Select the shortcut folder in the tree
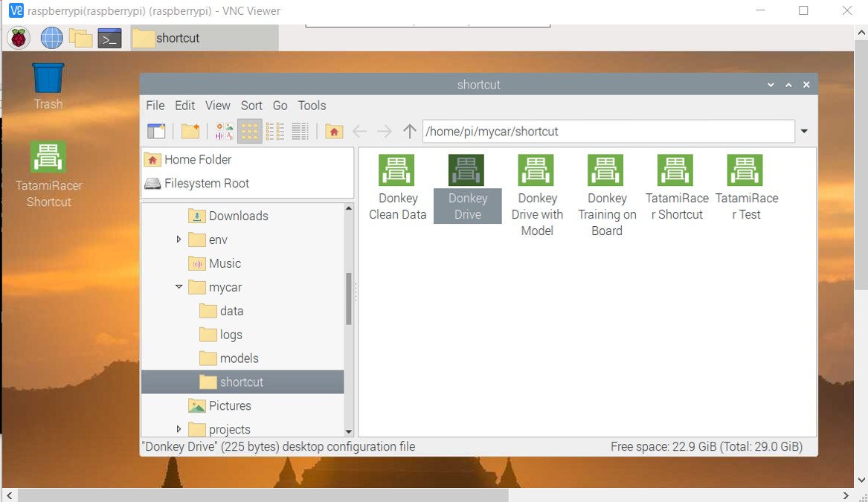This screenshot has width=868, height=502. (242, 382)
